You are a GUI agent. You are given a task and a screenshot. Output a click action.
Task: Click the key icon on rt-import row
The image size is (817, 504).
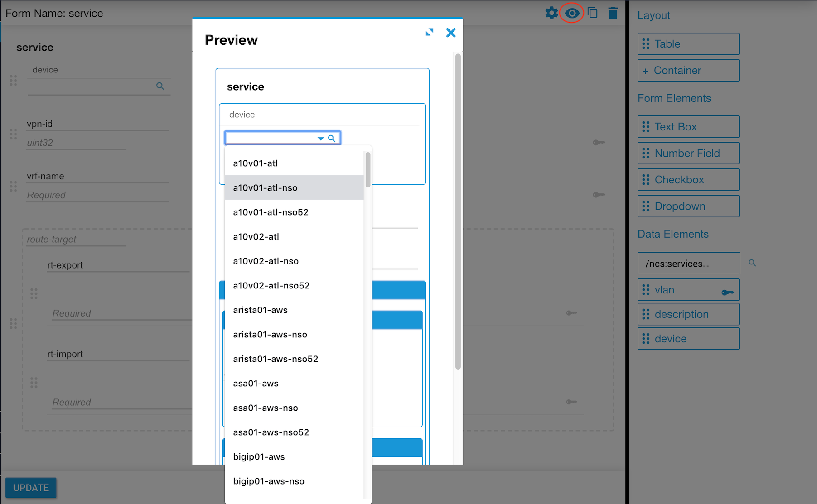[x=571, y=402]
